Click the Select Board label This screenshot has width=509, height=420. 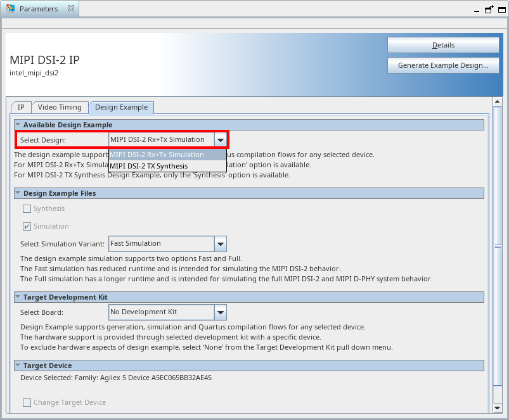[42, 312]
